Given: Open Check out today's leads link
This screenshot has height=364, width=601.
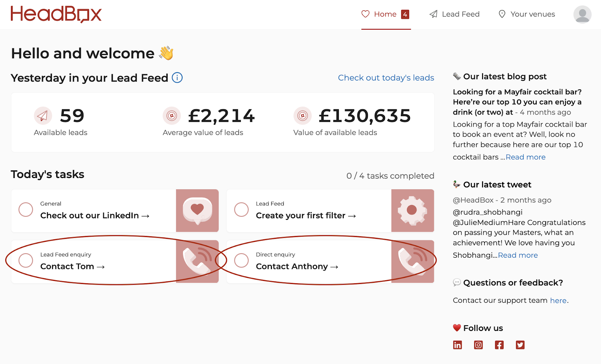Looking at the screenshot, I should point(386,78).
